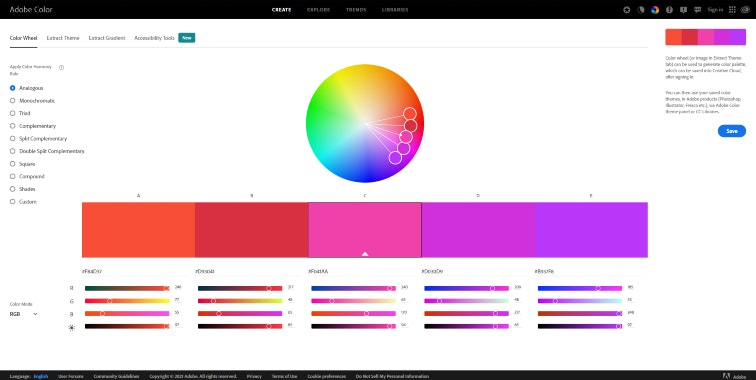Click the Creative Cloud icon in header

(x=745, y=10)
